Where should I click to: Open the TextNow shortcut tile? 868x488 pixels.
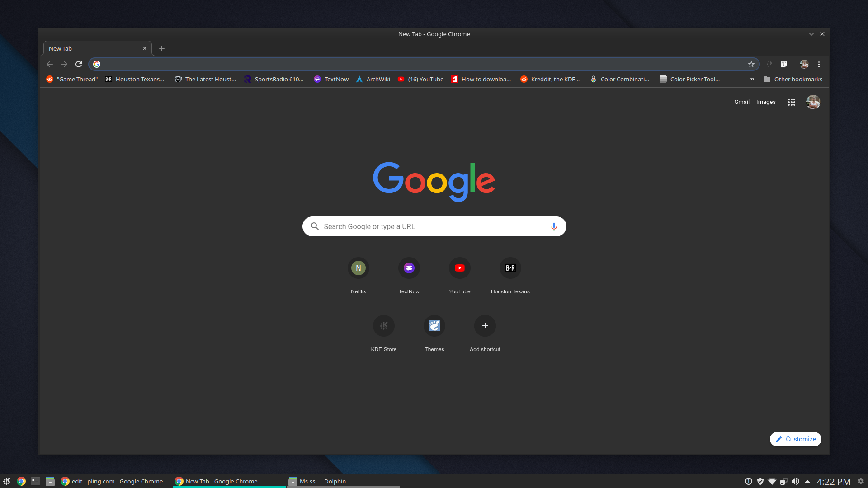[409, 276]
